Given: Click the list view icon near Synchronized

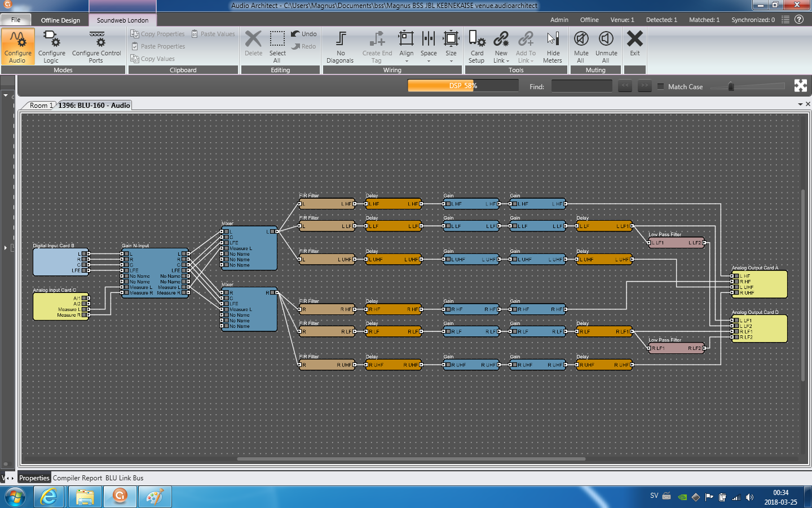Looking at the screenshot, I should click(785, 19).
